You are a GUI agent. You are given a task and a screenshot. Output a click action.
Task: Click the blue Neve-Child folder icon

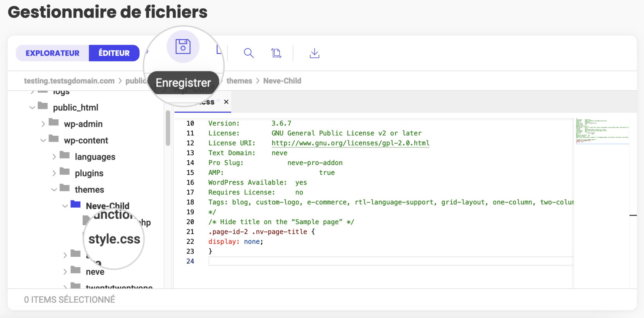[76, 204]
